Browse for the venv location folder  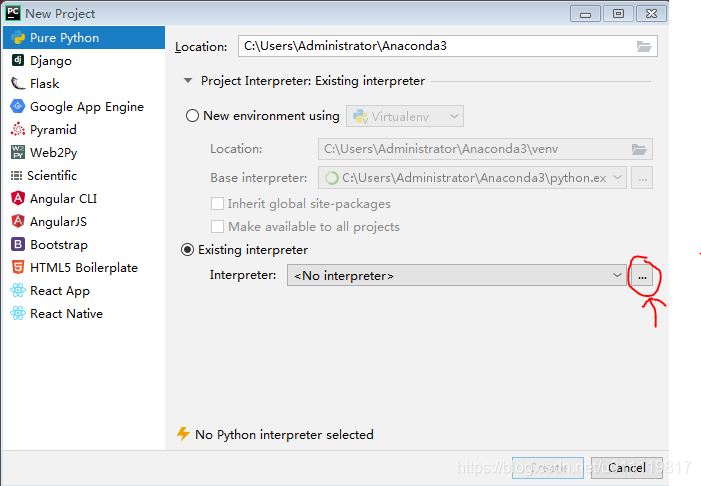coord(639,149)
